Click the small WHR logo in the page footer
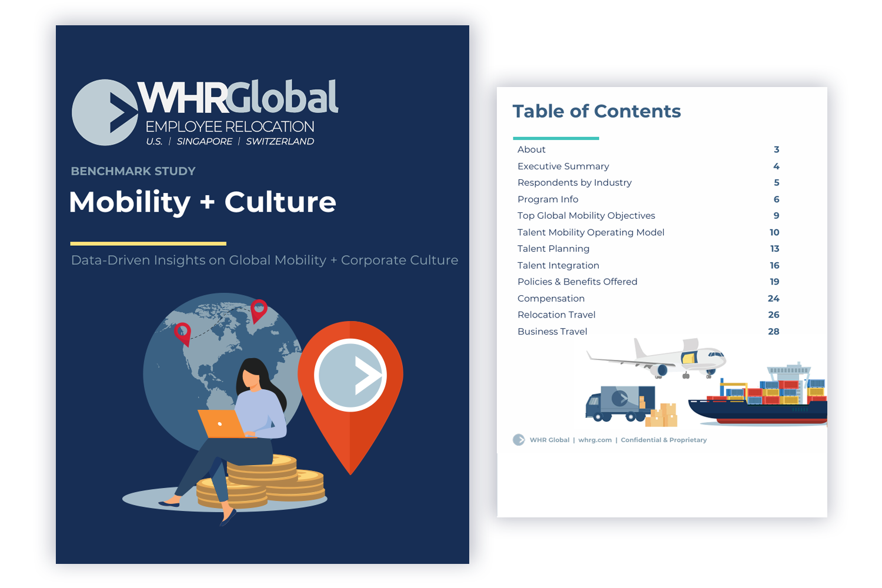 519,440
